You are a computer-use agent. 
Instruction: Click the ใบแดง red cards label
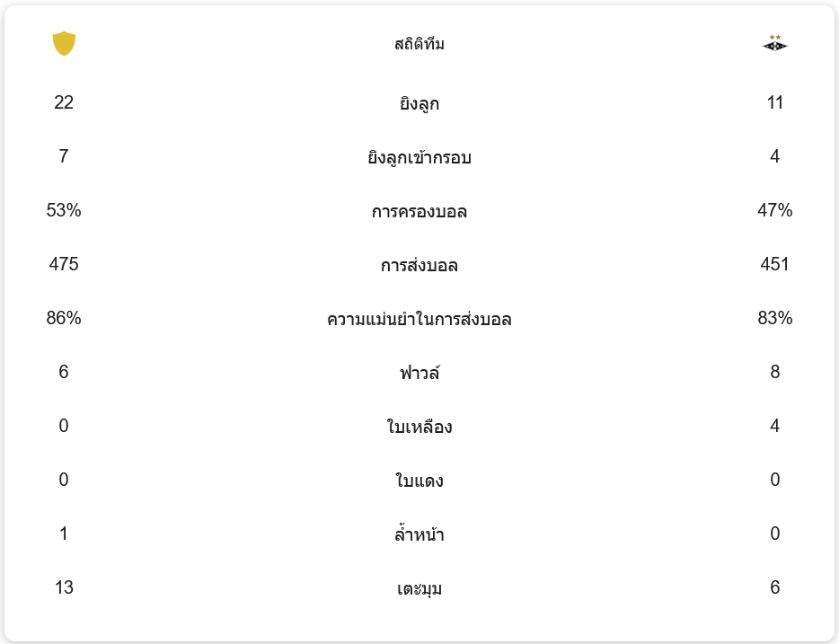click(419, 481)
